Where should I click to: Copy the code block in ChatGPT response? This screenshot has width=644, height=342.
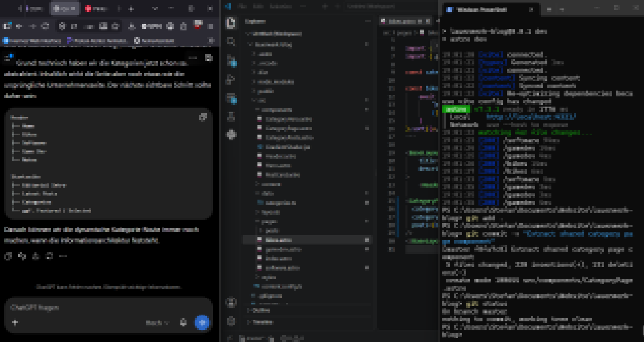click(x=202, y=117)
